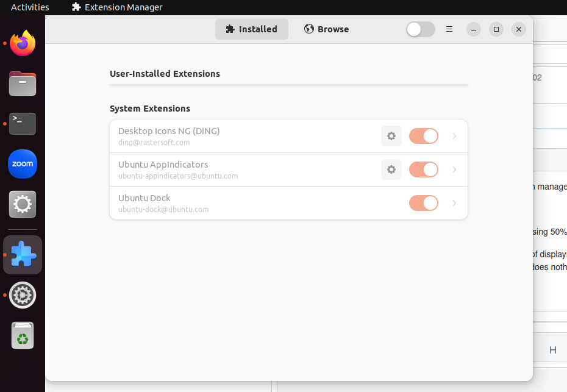Expand details for Ubuntu AppIndicators
The height and width of the screenshot is (392, 567).
(454, 169)
